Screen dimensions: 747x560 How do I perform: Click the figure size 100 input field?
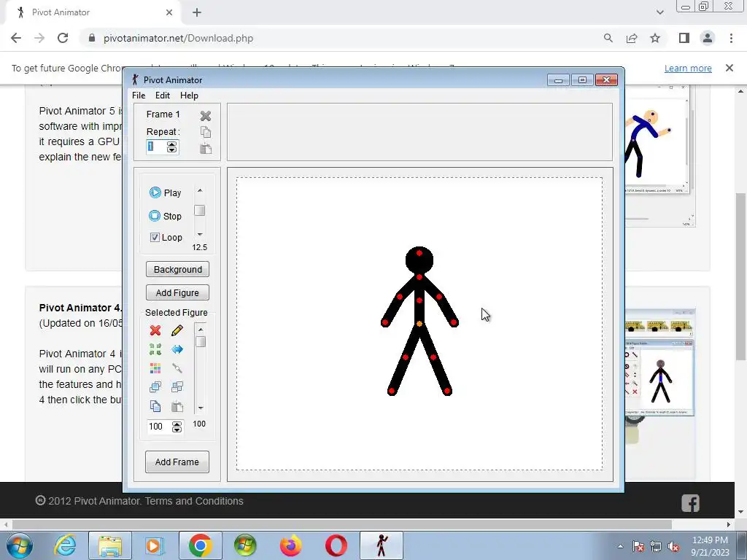point(159,426)
